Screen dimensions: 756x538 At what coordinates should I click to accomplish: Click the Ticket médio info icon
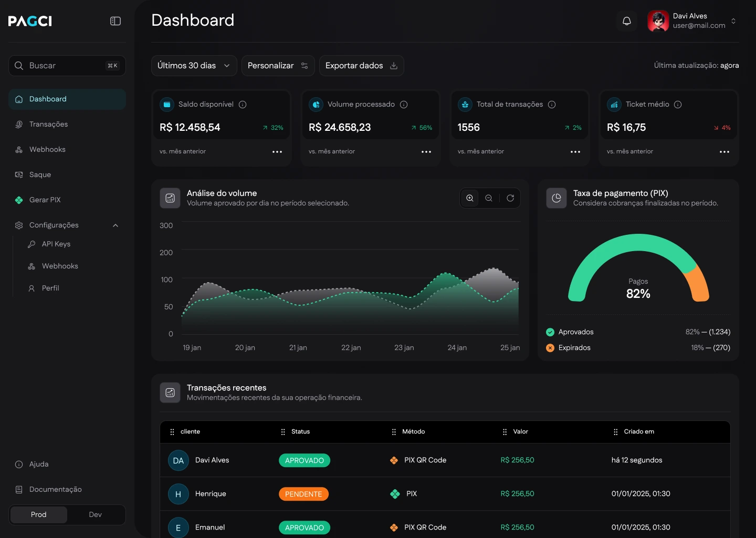[678, 105]
